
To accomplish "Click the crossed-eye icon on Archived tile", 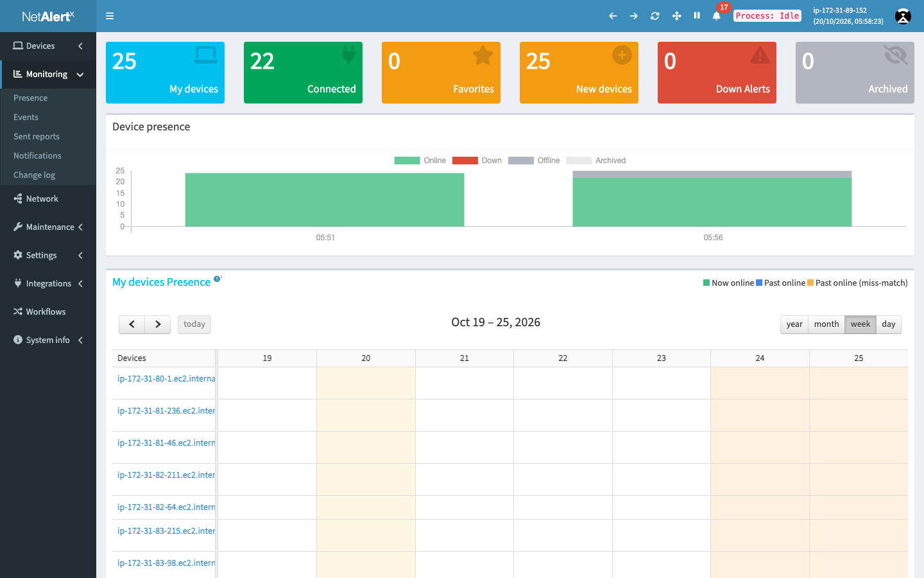I will pos(896,55).
